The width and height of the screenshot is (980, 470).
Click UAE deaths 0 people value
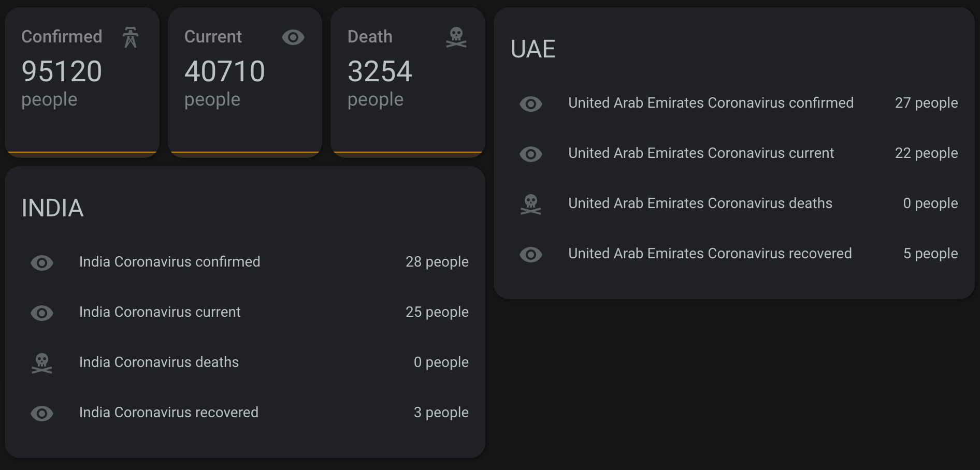930,203
